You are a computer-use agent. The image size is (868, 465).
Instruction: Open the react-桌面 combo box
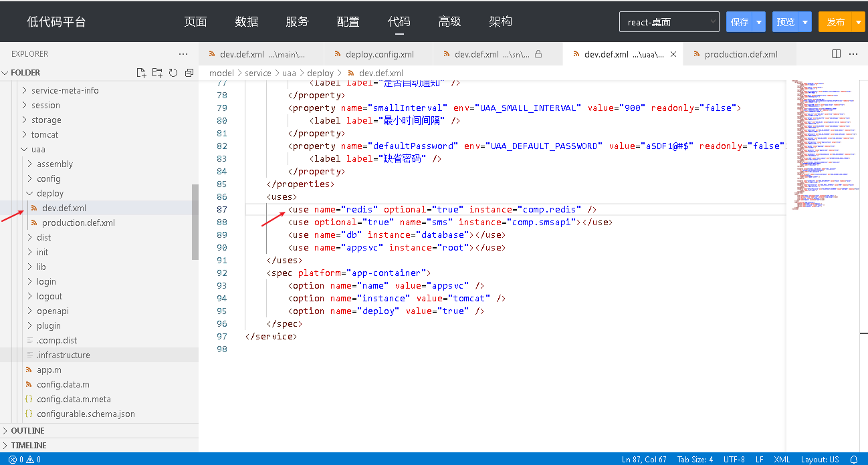[x=669, y=22]
